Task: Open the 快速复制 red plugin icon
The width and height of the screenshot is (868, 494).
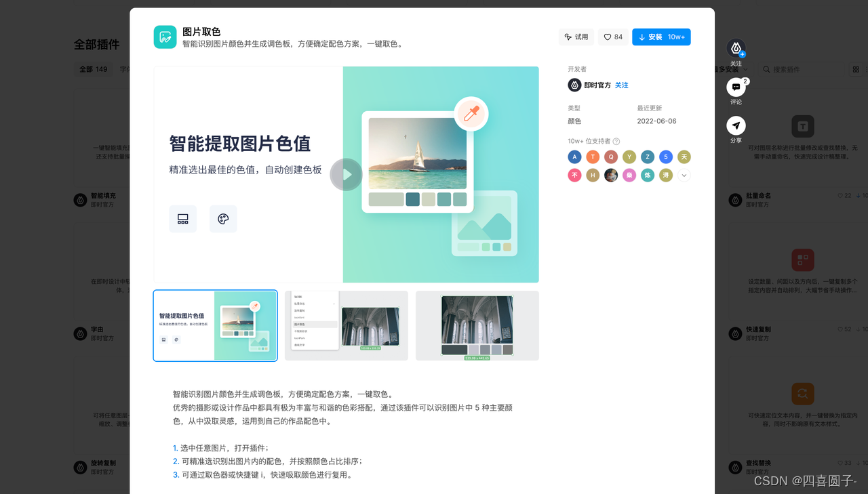Action: [803, 260]
